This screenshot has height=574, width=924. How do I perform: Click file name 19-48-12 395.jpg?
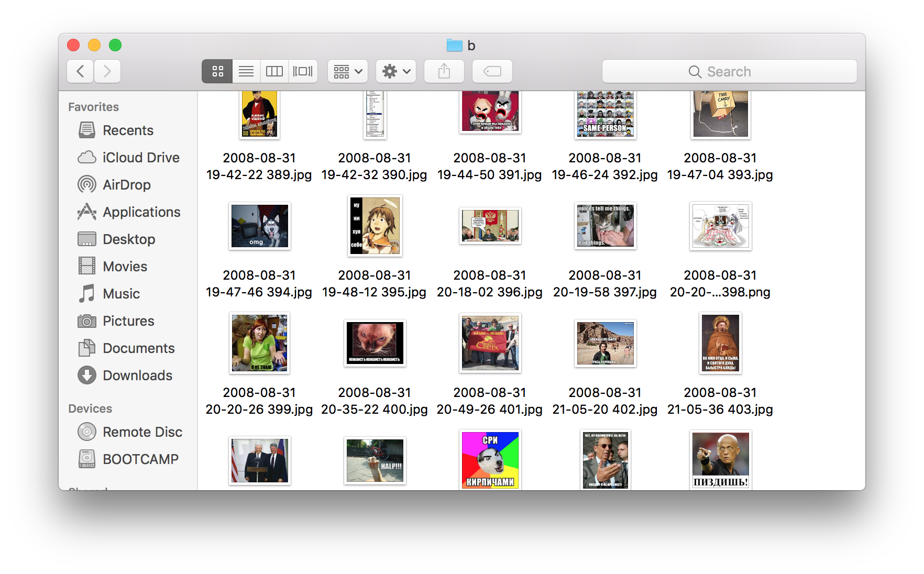point(375,284)
